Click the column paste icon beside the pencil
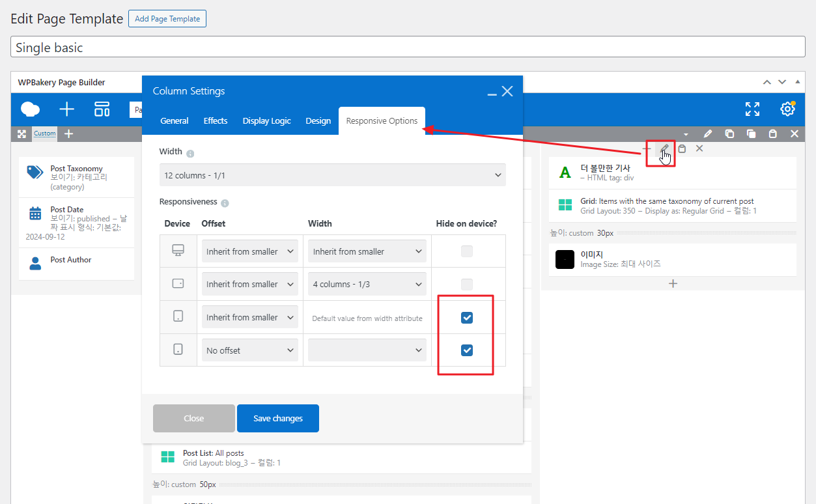816x504 pixels. tap(682, 148)
